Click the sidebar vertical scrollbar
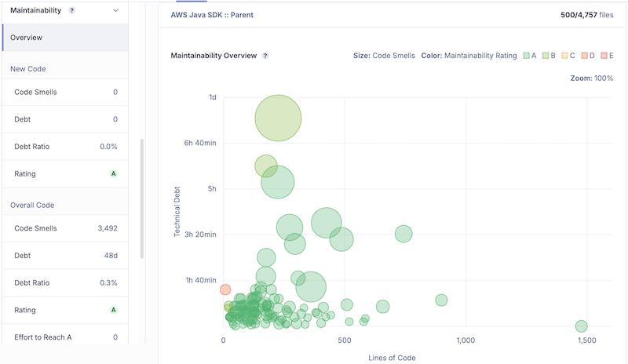The width and height of the screenshot is (628, 364). [142, 199]
